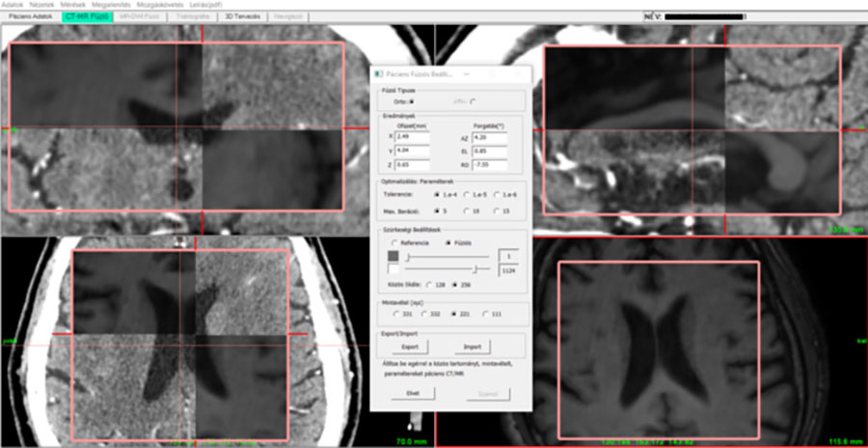
Task: Open the Nézetek menu
Action: click(x=42, y=4)
